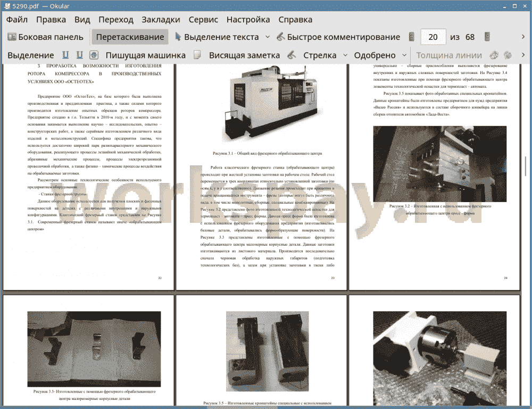Activate the Перетаскивание browse mode
The image size is (532, 409).
click(x=130, y=37)
